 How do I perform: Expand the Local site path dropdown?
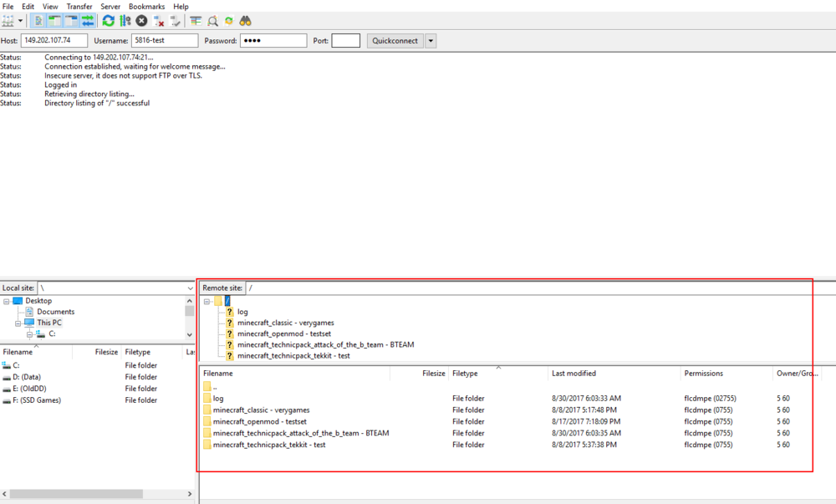coord(189,288)
